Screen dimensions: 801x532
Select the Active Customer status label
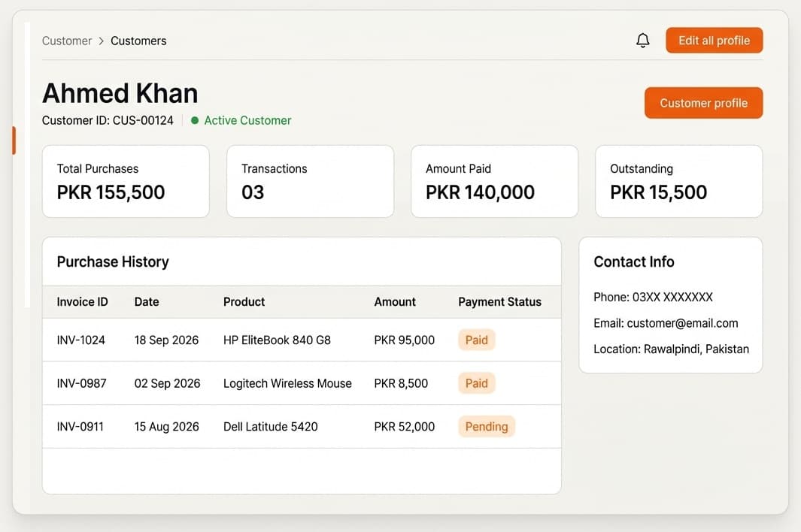click(247, 120)
